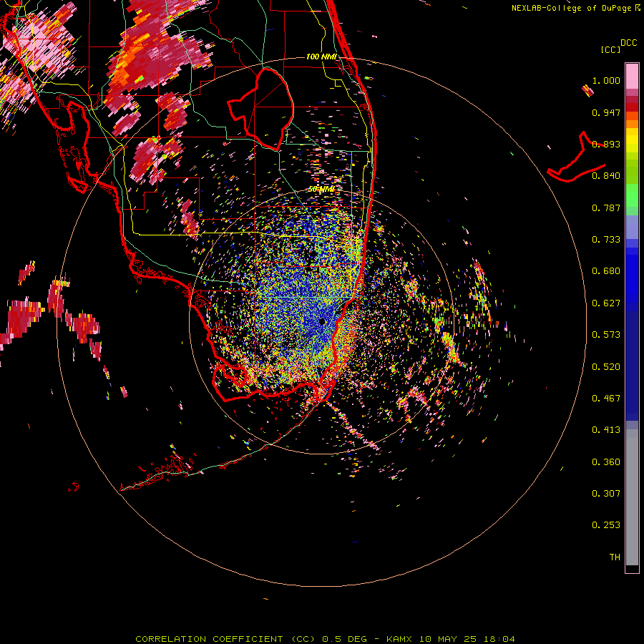The image size is (644, 644).
Task: Select the 0.467 color scale value
Action: point(606,399)
